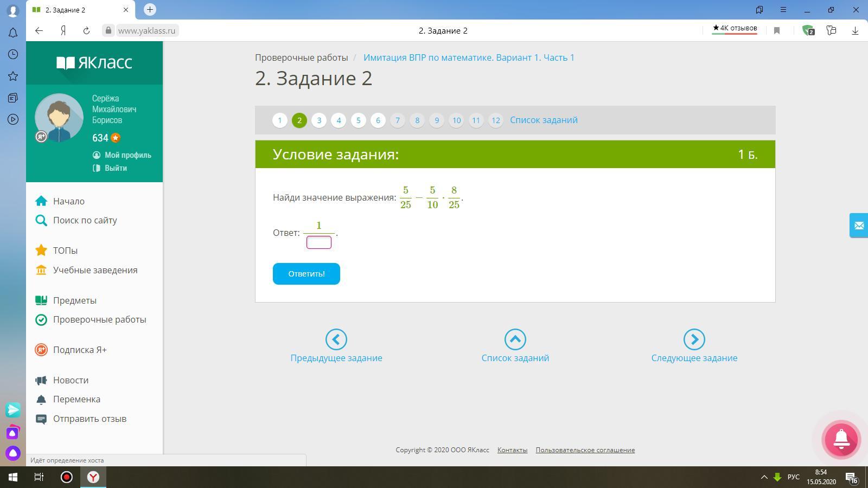Open 'Список заданий' link in task bar
Image resolution: width=868 pixels, height=488 pixels.
tap(544, 120)
